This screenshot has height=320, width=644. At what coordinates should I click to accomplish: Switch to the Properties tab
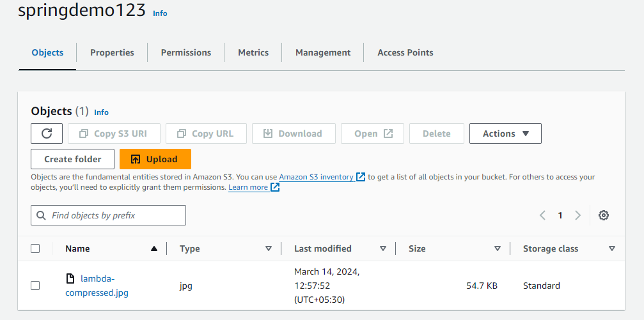pyautogui.click(x=112, y=52)
